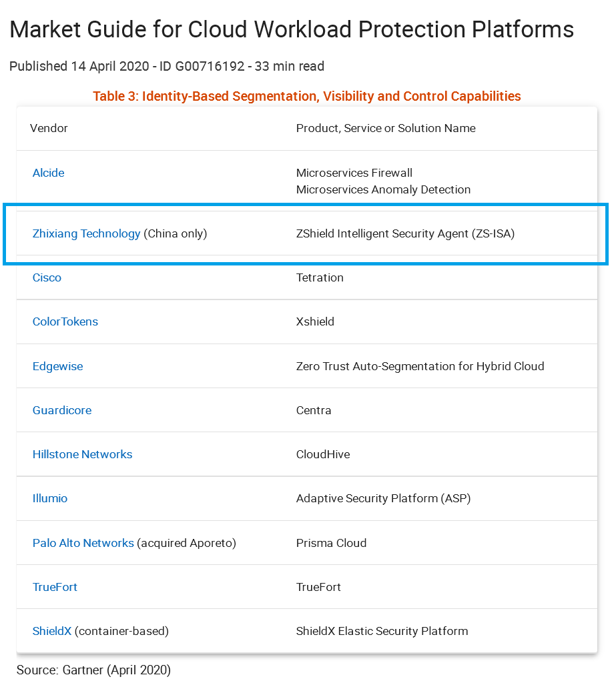Screen dimensions: 616x689
Task: Click the ShieldX vendor link
Action: pyautogui.click(x=51, y=631)
